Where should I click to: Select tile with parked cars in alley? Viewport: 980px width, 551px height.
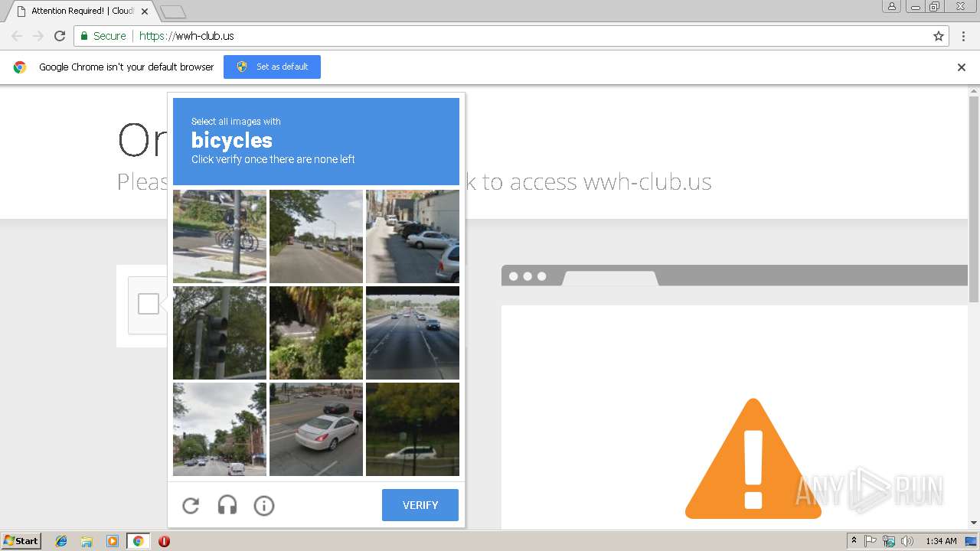[x=413, y=236]
